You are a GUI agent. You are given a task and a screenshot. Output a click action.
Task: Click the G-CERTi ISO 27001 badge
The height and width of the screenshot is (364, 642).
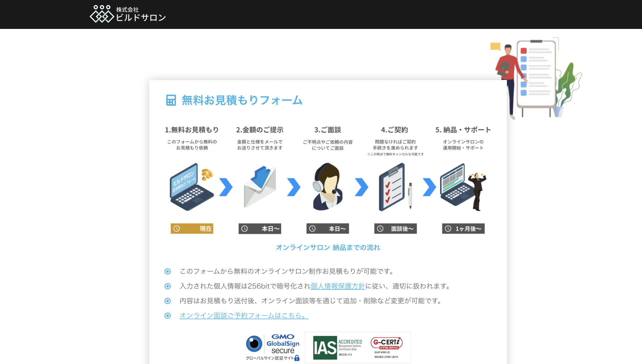tap(386, 348)
